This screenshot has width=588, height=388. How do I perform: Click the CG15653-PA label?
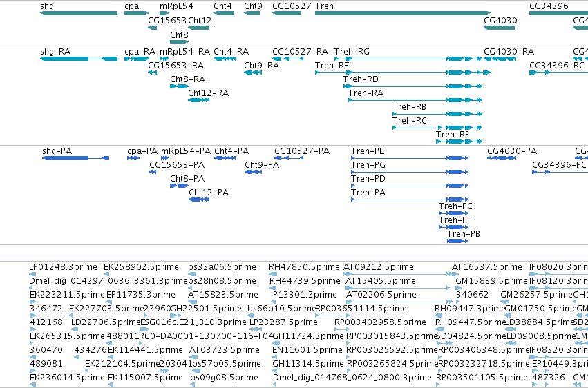coord(177,165)
